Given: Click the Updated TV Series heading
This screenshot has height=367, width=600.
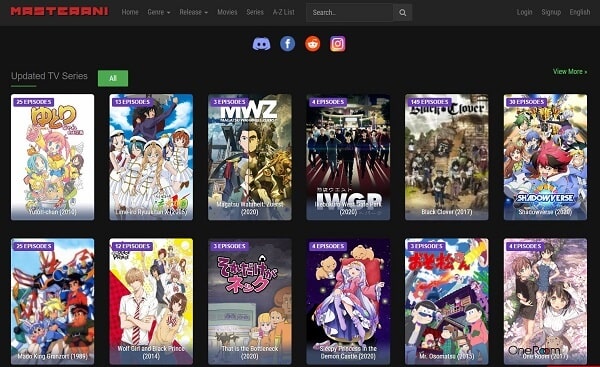Looking at the screenshot, I should click(49, 76).
